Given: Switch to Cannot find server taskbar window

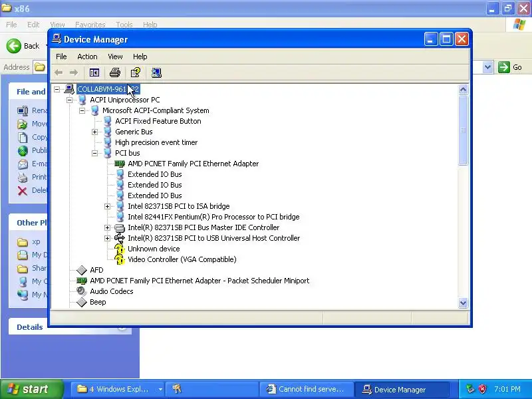Looking at the screenshot, I should coord(307,389).
